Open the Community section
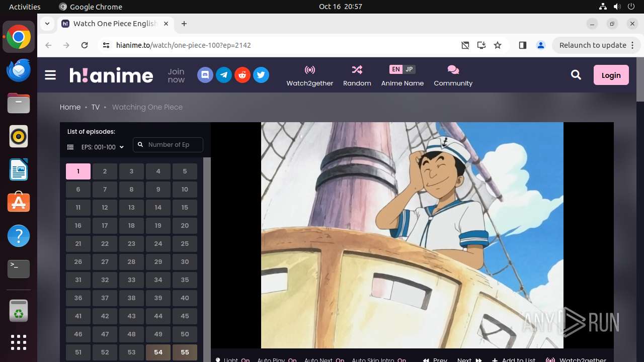Image resolution: width=644 pixels, height=362 pixels. click(453, 75)
